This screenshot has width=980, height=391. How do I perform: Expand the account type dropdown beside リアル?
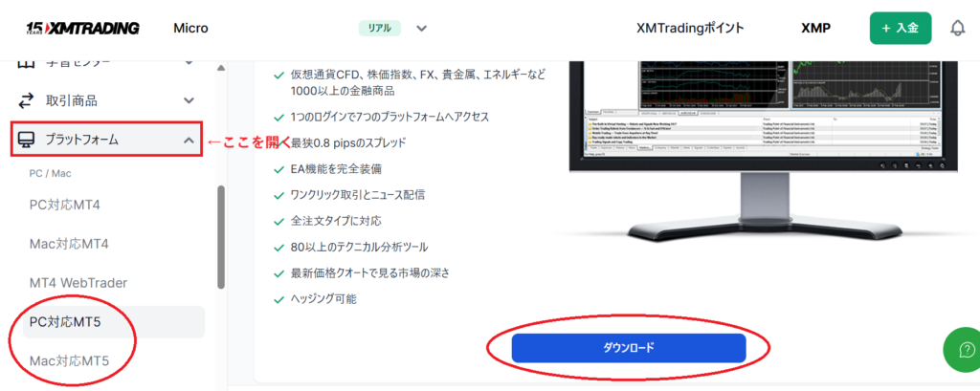point(421,28)
